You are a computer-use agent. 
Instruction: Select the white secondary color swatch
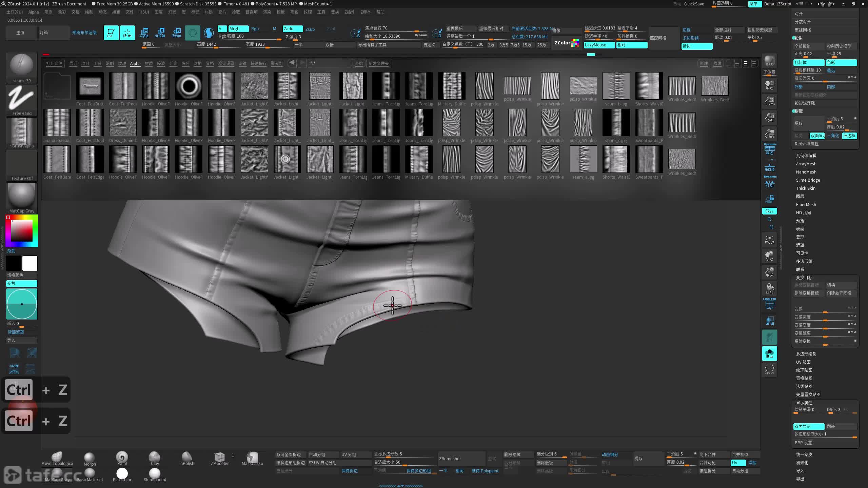coord(30,263)
